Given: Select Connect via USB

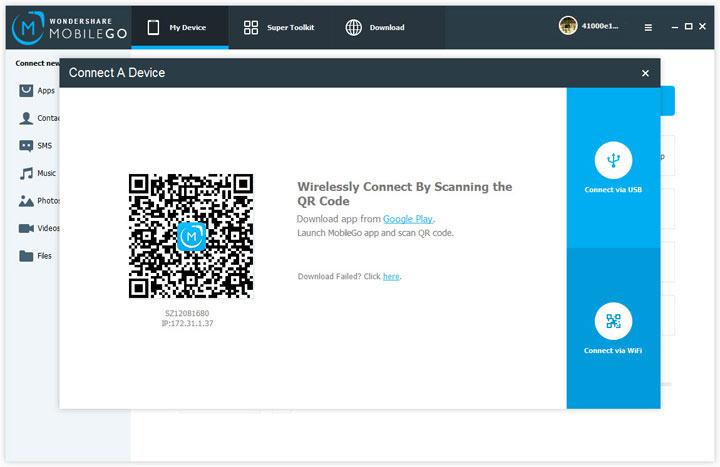Looking at the screenshot, I should 613,168.
